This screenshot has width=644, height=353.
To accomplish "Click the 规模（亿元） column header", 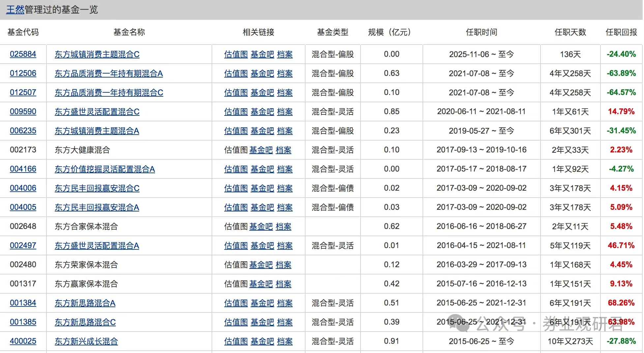I will 389,32.
